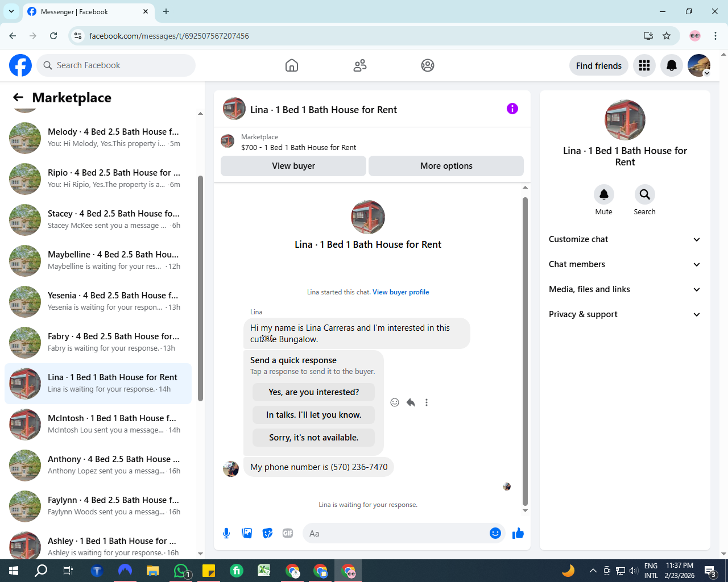Click the View buyer button
The height and width of the screenshot is (582, 728).
(293, 166)
